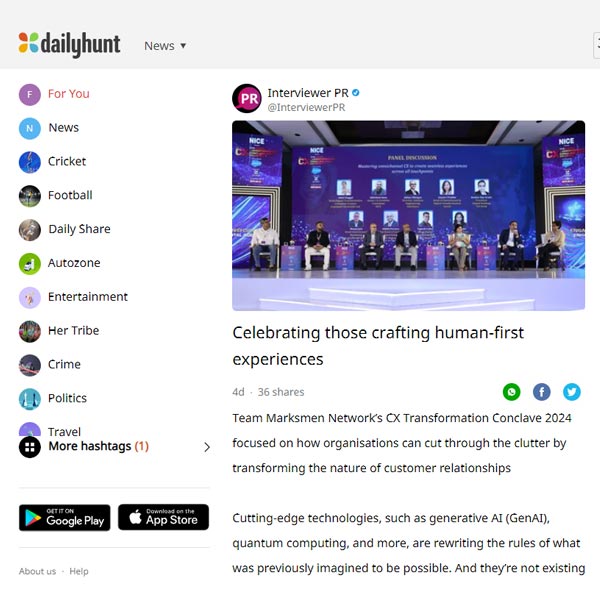Share article via WhatsApp icon
The width and height of the screenshot is (600, 600).
click(511, 392)
